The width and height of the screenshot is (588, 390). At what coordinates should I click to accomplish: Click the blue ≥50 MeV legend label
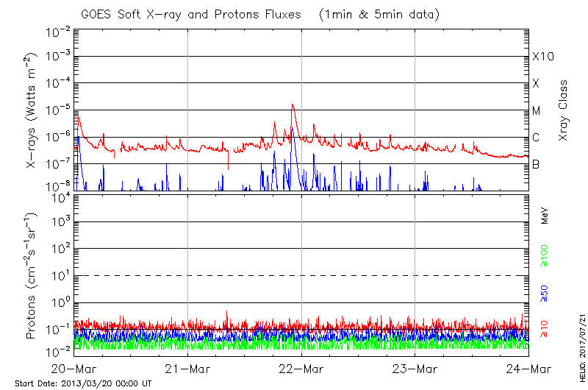click(545, 293)
